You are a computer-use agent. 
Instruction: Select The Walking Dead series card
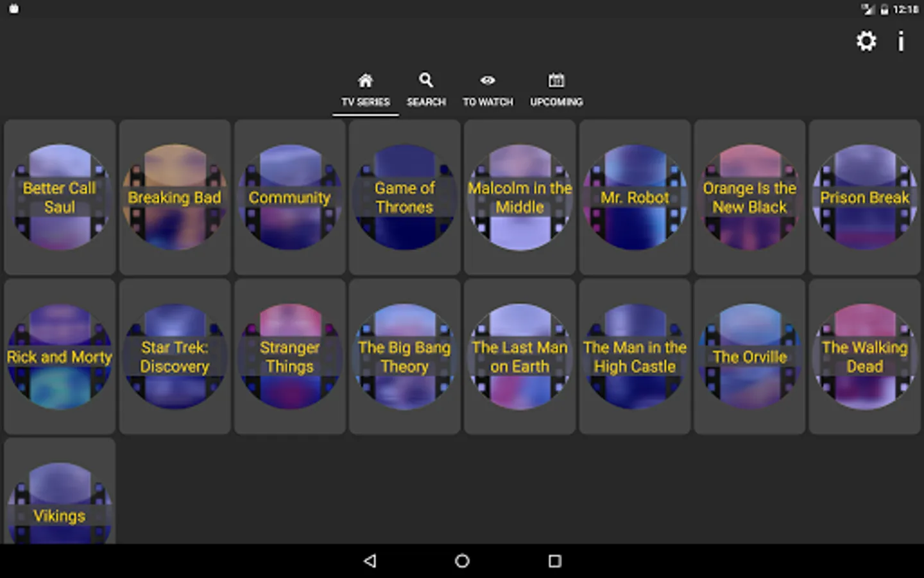point(864,356)
